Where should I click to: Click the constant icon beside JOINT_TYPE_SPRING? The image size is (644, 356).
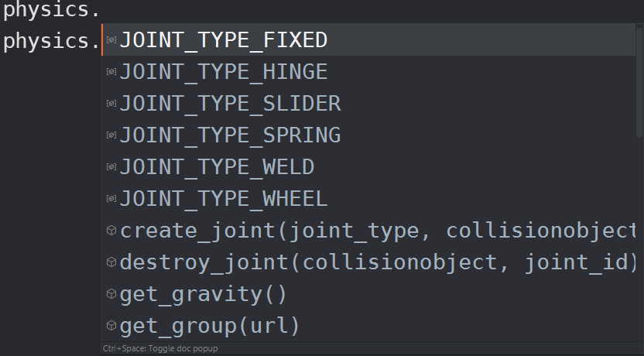111,135
